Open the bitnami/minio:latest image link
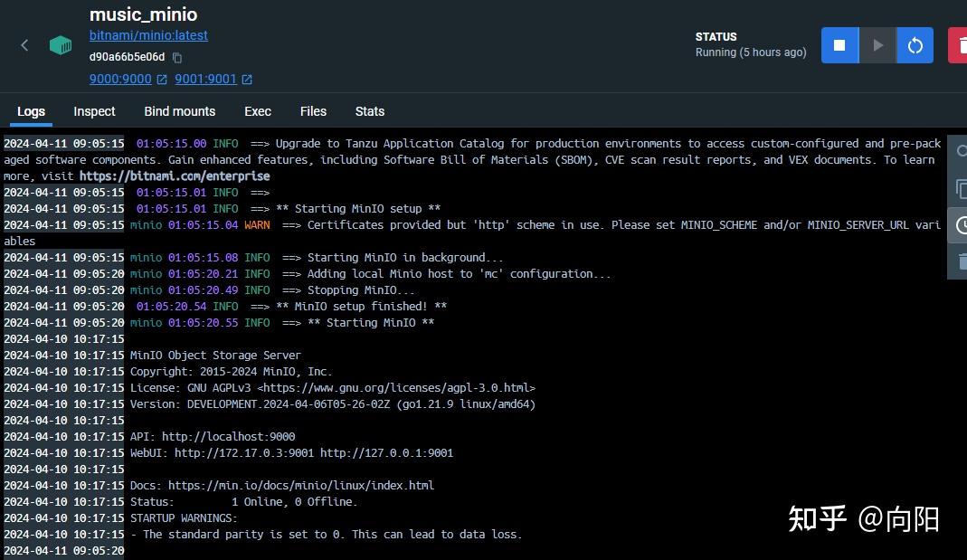967x560 pixels. point(148,35)
